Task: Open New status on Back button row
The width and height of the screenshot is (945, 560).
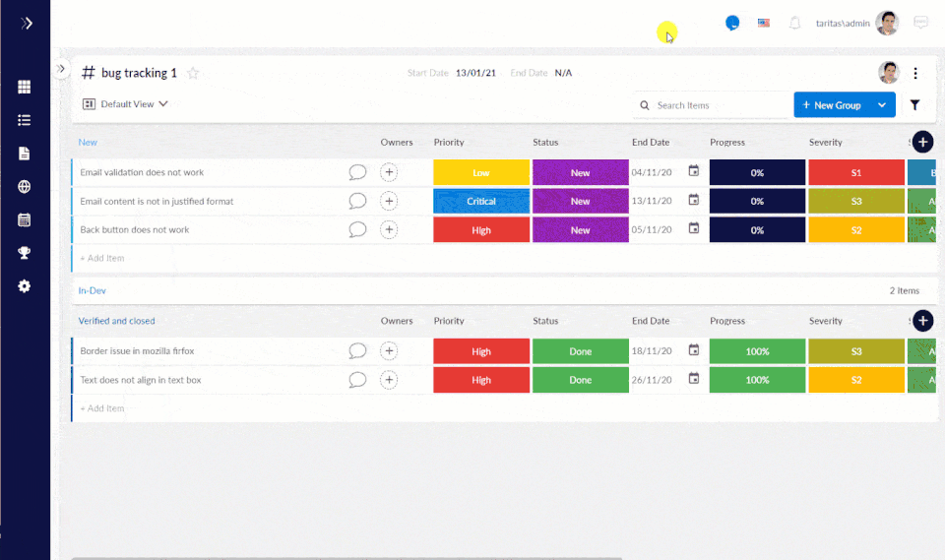Action: (581, 229)
